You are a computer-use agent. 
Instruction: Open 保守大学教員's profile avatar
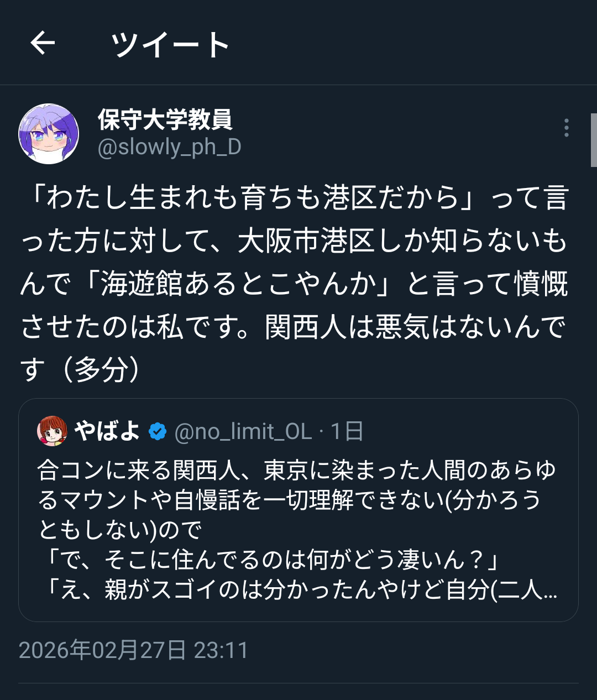(x=49, y=134)
